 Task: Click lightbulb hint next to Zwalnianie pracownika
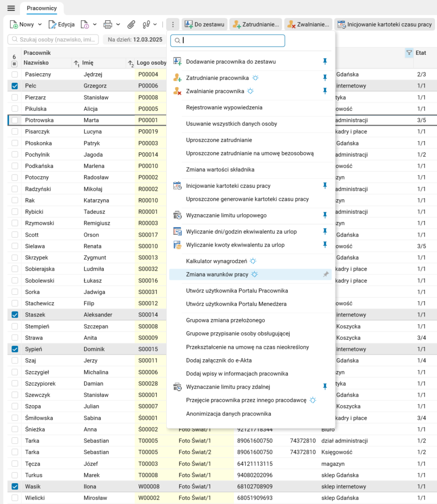(250, 91)
